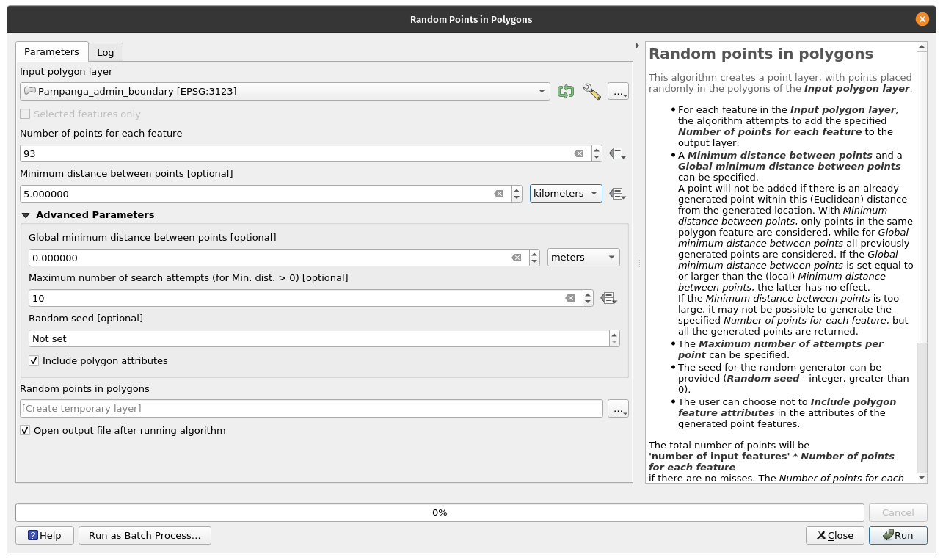Open advanced options wrench icon for input layer
The width and height of the screenshot is (943, 560).
pyautogui.click(x=591, y=92)
